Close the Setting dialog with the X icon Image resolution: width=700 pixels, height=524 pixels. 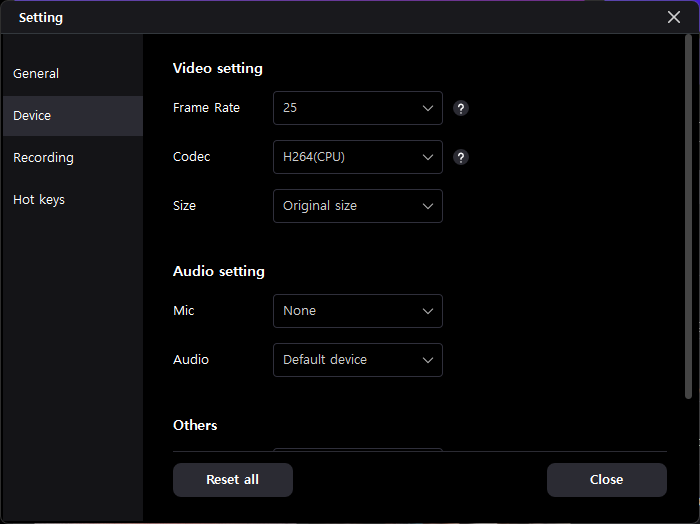point(674,17)
